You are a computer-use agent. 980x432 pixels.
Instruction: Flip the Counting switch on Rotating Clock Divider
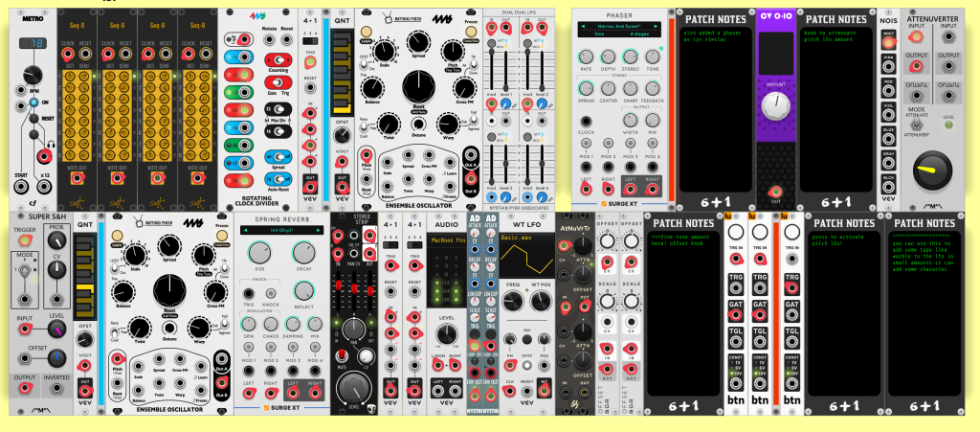(278, 60)
